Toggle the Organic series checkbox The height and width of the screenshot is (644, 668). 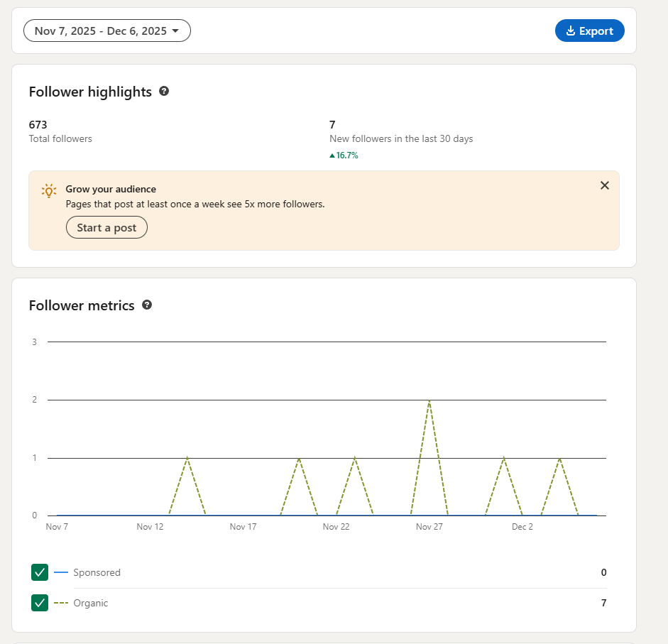(x=40, y=603)
